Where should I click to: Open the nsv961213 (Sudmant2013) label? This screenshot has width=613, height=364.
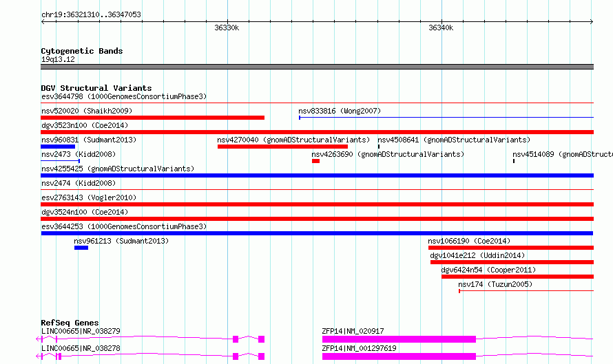point(121,241)
